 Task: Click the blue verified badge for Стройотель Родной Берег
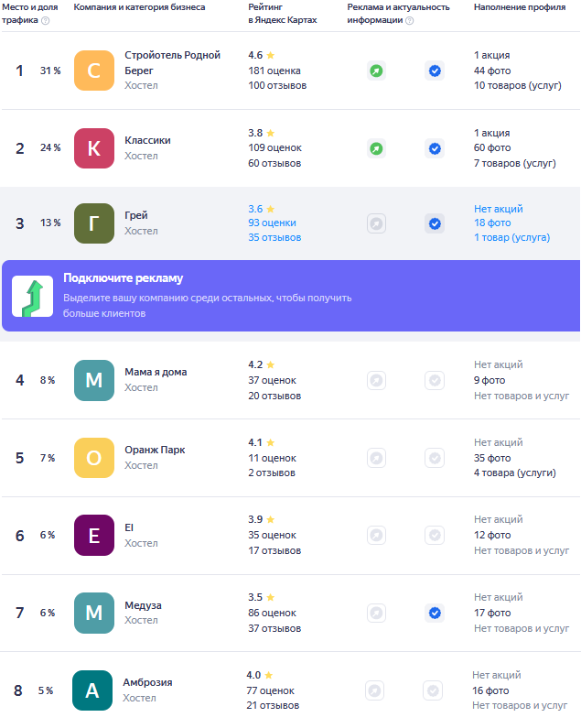point(435,71)
